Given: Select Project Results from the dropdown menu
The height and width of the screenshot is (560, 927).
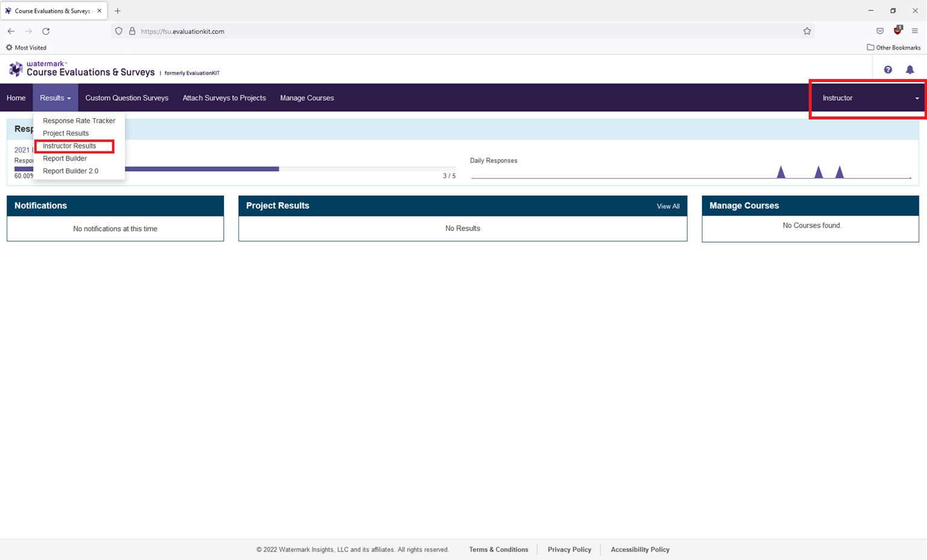Looking at the screenshot, I should coord(66,133).
